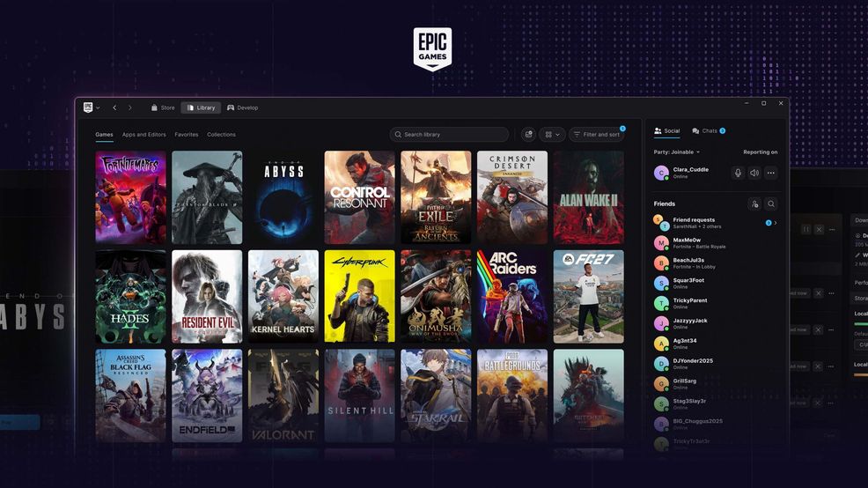Screen dimensions: 868x488
Task: Mute microphone for the Clara_Cuddle party
Action: 738,173
